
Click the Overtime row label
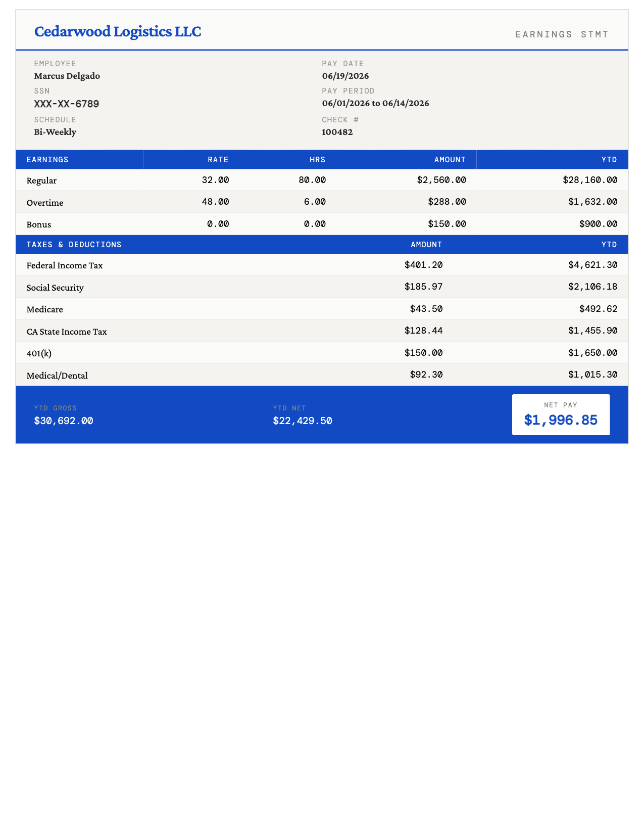[x=45, y=203]
